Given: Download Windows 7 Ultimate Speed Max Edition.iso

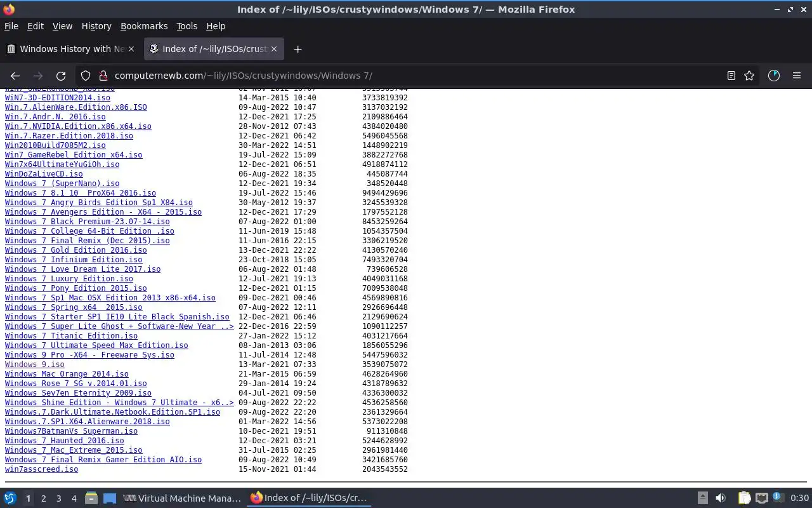Looking at the screenshot, I should [96, 345].
